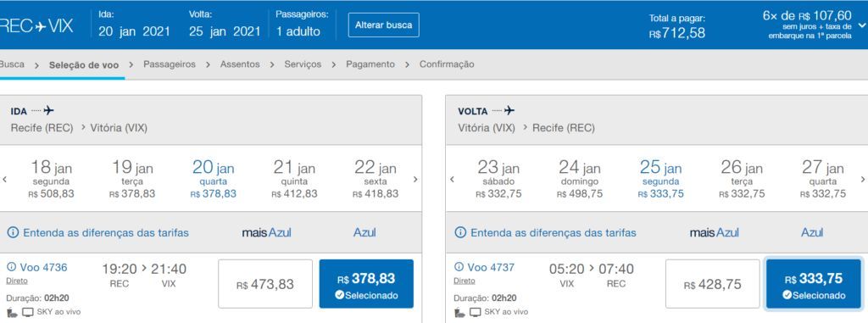Click the seat icon under flight 4737
Screen dimensions: 868x323
(x=459, y=312)
